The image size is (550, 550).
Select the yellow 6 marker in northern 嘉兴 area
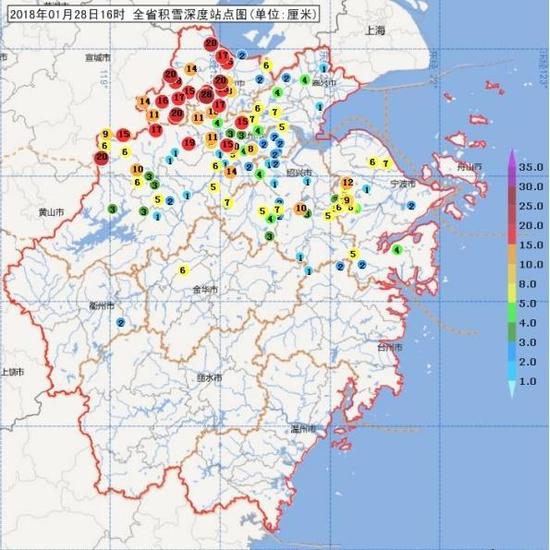coord(266,65)
